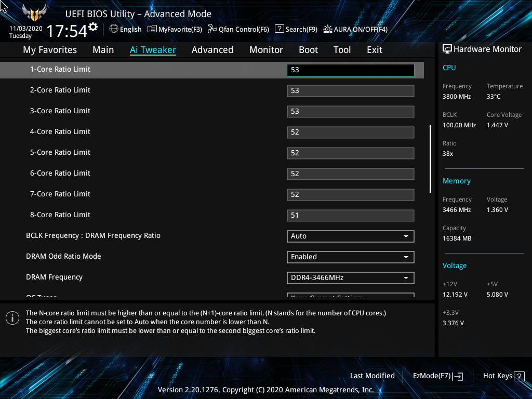
Task: Open the Monitor tab
Action: [266, 50]
